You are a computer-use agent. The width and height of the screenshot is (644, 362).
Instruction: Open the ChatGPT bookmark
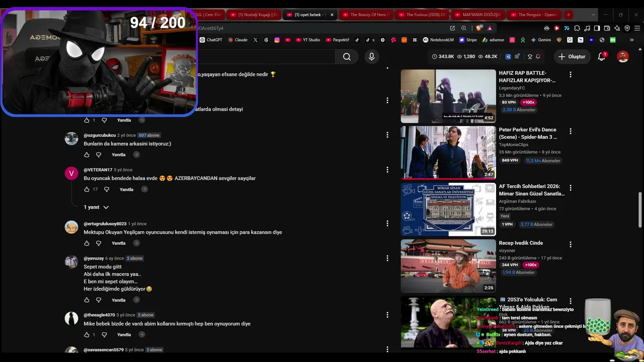tap(211, 40)
